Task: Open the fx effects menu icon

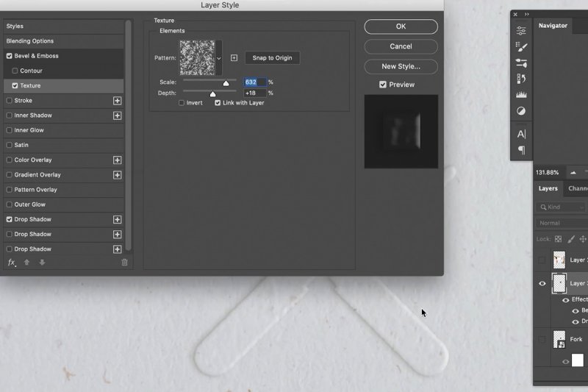Action: click(11, 263)
